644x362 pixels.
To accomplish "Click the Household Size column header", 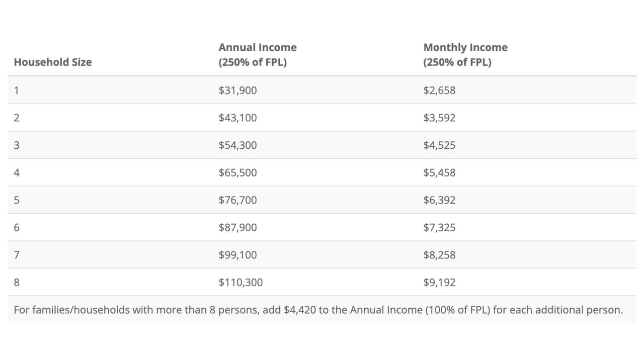I will 53,62.
